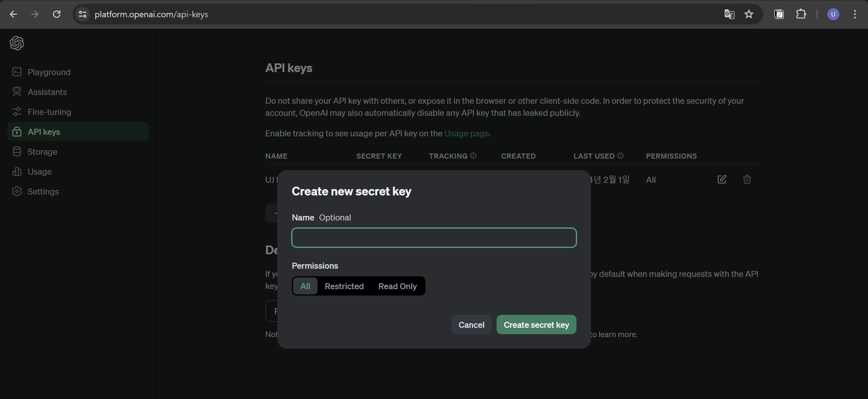
Task: Click the edit API key pencil icon
Action: pos(721,179)
